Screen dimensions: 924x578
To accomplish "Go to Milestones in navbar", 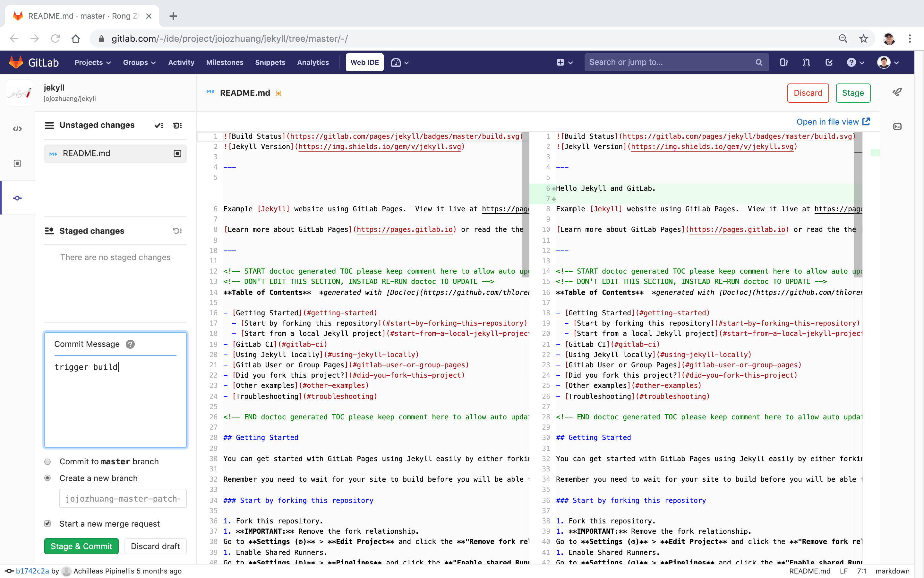I will tap(225, 62).
